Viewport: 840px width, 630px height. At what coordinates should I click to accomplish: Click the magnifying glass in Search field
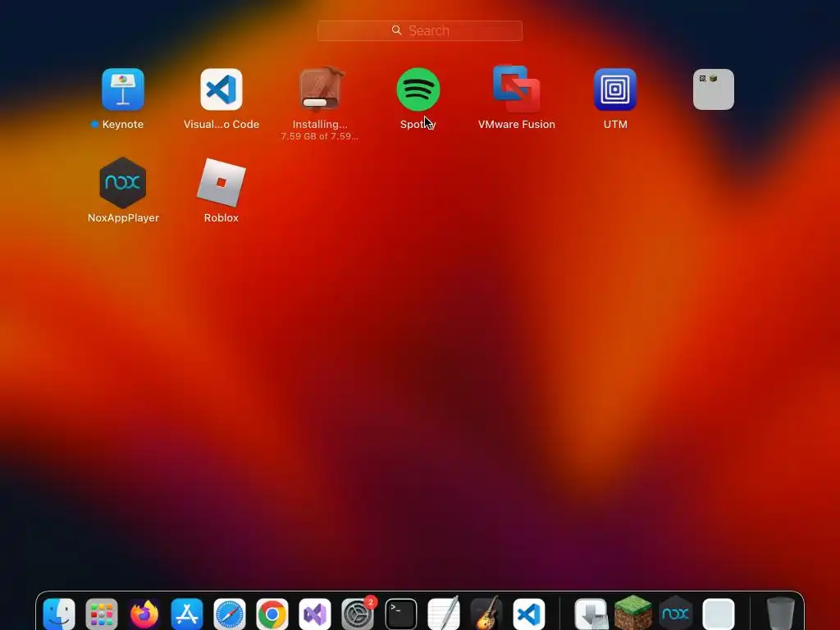[396, 30]
